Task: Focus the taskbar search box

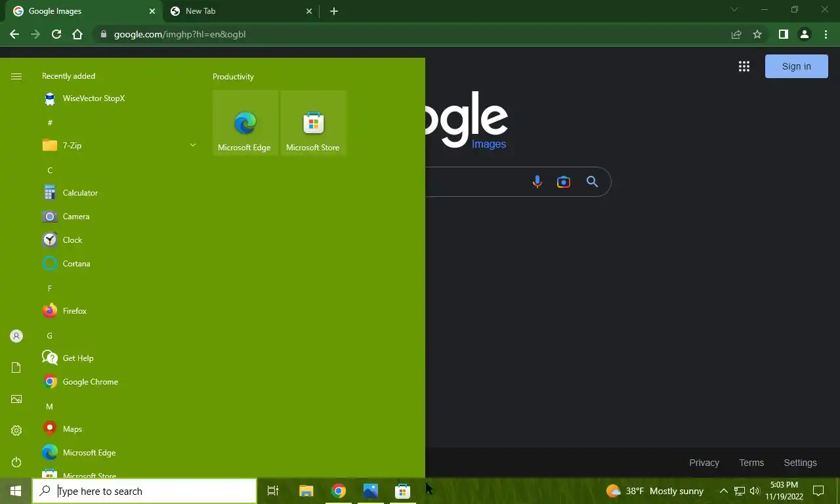Action: coord(144,491)
